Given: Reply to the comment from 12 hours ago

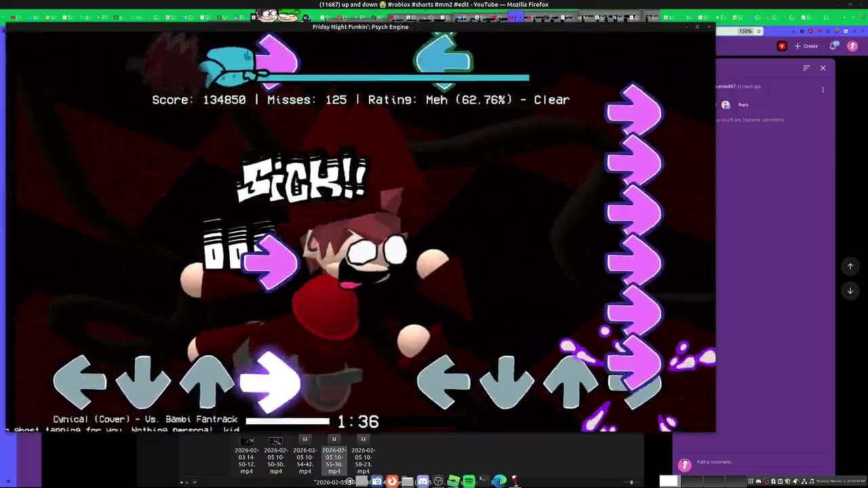Looking at the screenshot, I should click(743, 105).
